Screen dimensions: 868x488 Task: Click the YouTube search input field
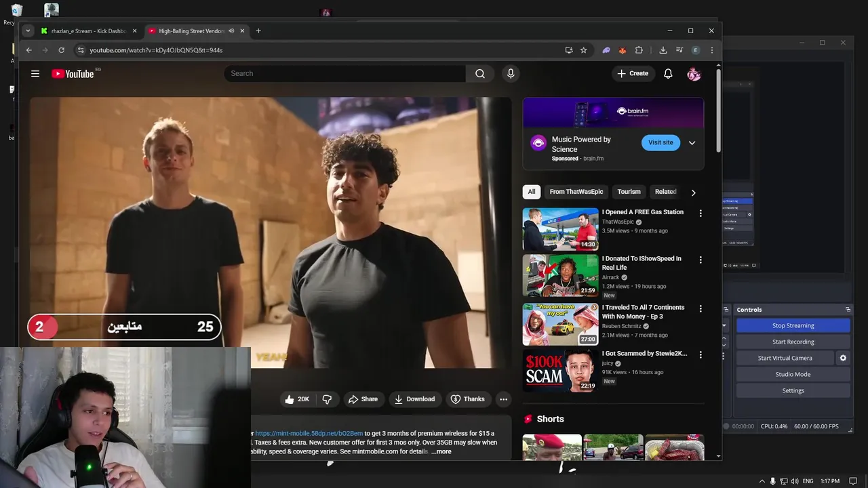pos(344,74)
